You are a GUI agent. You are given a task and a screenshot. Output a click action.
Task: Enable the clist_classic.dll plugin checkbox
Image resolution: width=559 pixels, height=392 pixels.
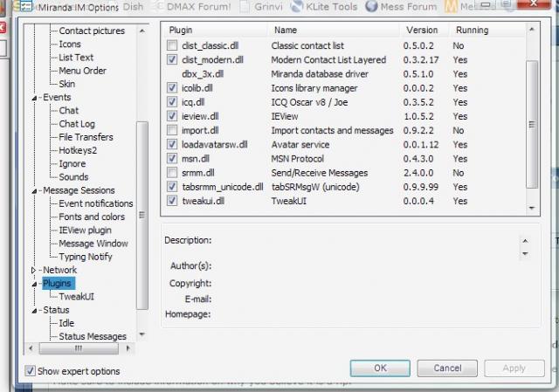coord(172,45)
